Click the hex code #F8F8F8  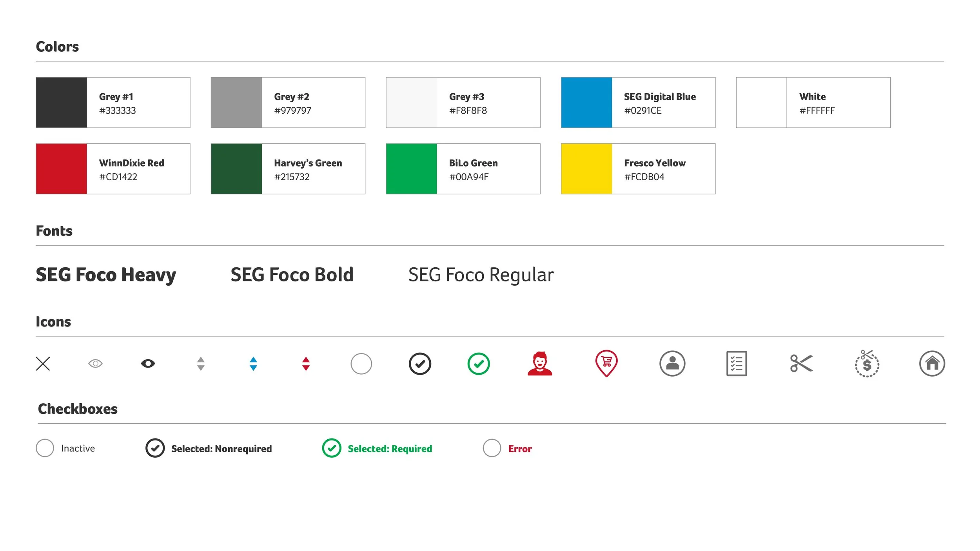(468, 111)
